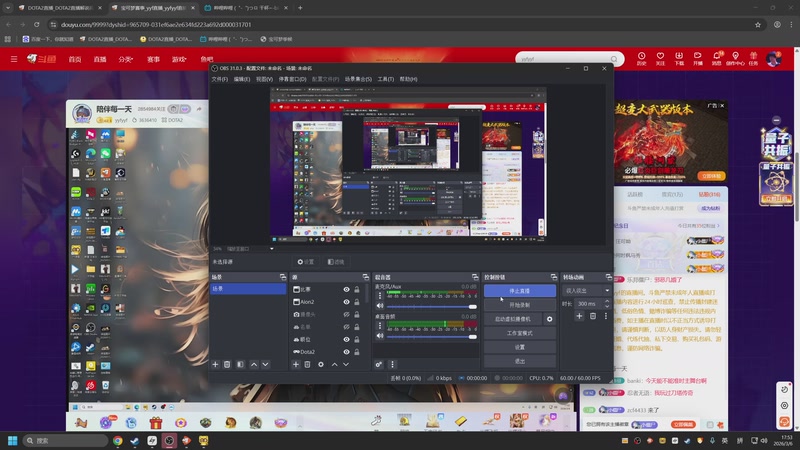Open OBS Scene Collection menu
This screenshot has width=800, height=450.
tap(358, 79)
